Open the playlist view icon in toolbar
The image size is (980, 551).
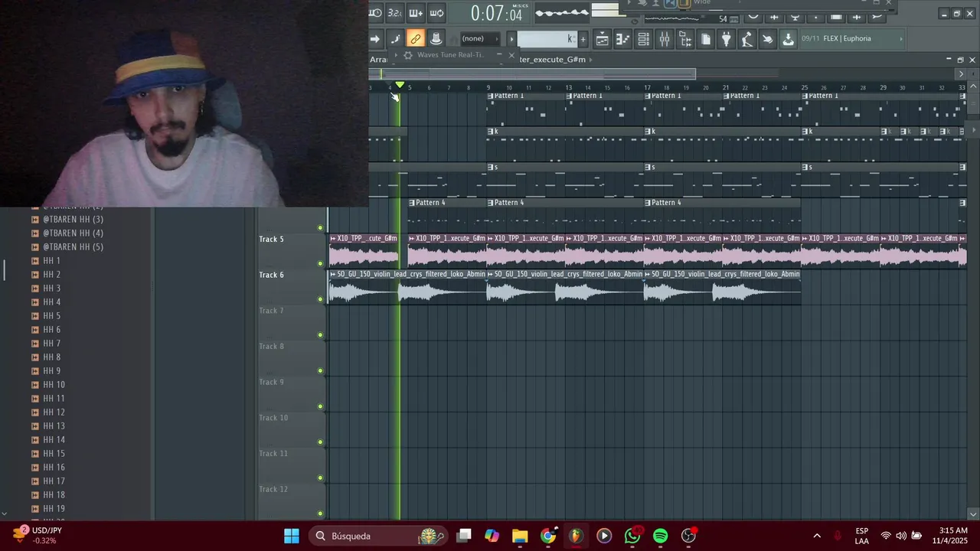click(x=603, y=39)
